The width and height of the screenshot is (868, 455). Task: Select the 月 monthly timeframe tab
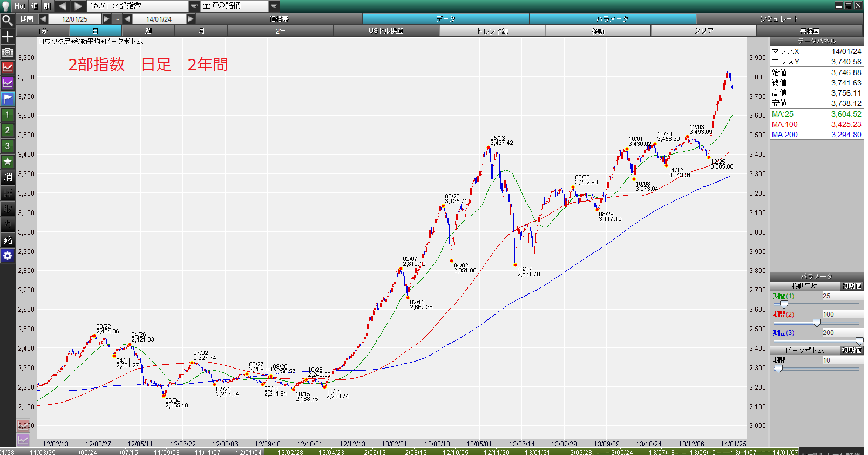click(201, 31)
